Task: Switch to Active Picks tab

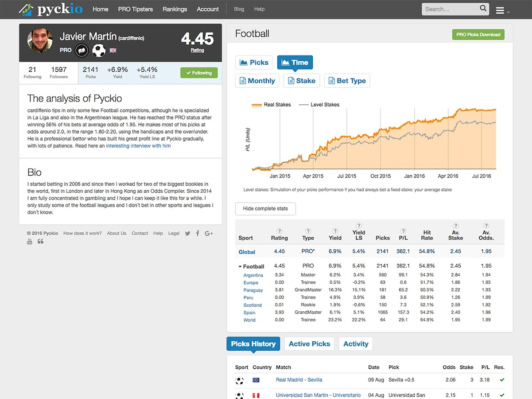Action: point(310,344)
